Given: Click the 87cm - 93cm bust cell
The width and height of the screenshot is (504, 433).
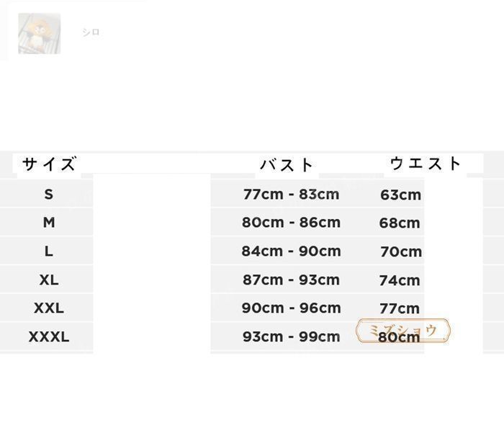Looking at the screenshot, I should click(x=291, y=280).
